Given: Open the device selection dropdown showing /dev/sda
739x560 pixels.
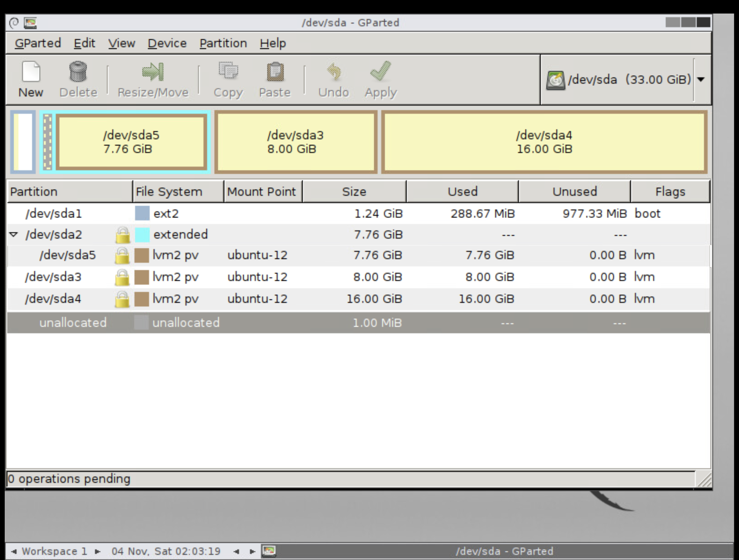Looking at the screenshot, I should (x=702, y=79).
